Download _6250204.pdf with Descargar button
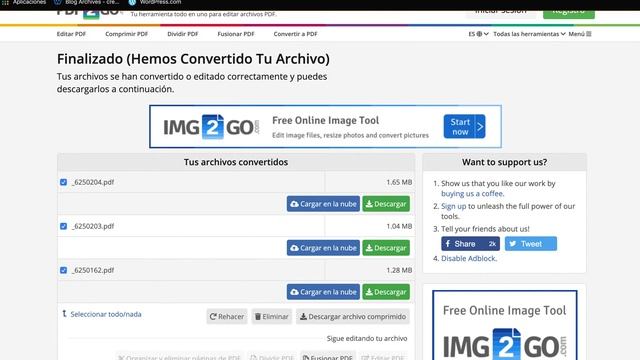This screenshot has height=360, width=640. click(x=386, y=204)
